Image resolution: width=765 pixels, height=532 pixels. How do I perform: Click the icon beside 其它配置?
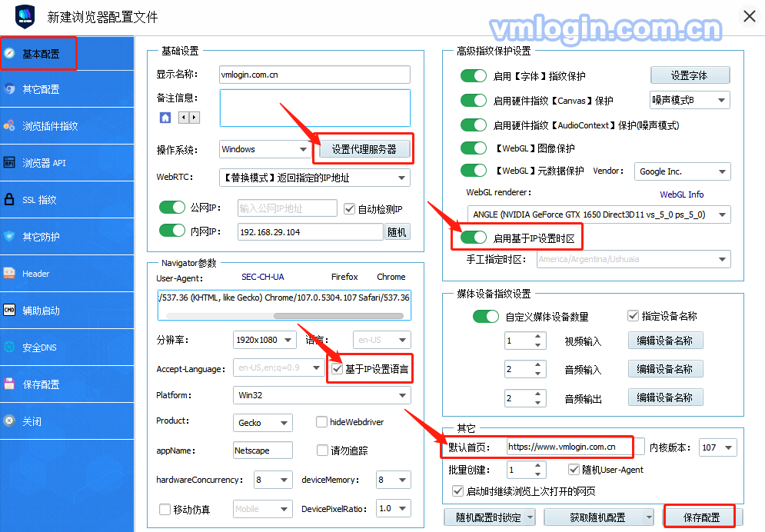point(9,89)
